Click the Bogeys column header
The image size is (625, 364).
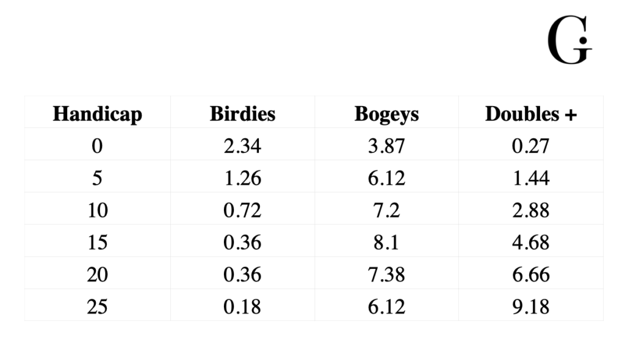386,114
